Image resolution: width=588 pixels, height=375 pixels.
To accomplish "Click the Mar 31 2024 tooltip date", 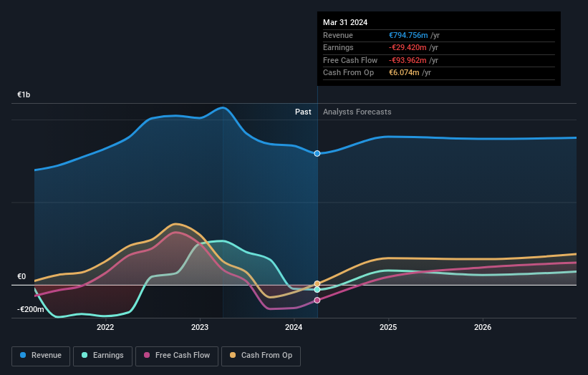I will tap(345, 22).
